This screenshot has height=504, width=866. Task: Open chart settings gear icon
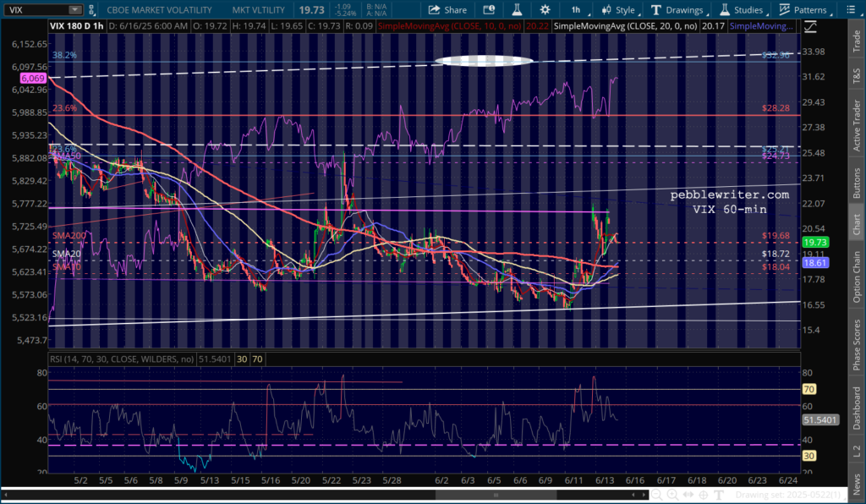(545, 10)
